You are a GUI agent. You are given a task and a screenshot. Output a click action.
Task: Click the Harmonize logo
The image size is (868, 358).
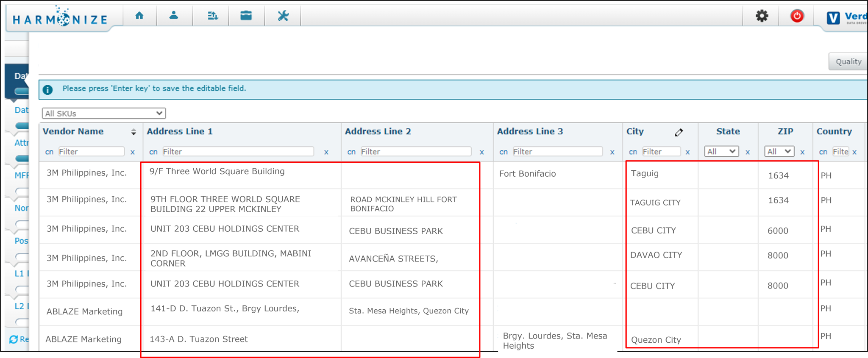coord(60,18)
